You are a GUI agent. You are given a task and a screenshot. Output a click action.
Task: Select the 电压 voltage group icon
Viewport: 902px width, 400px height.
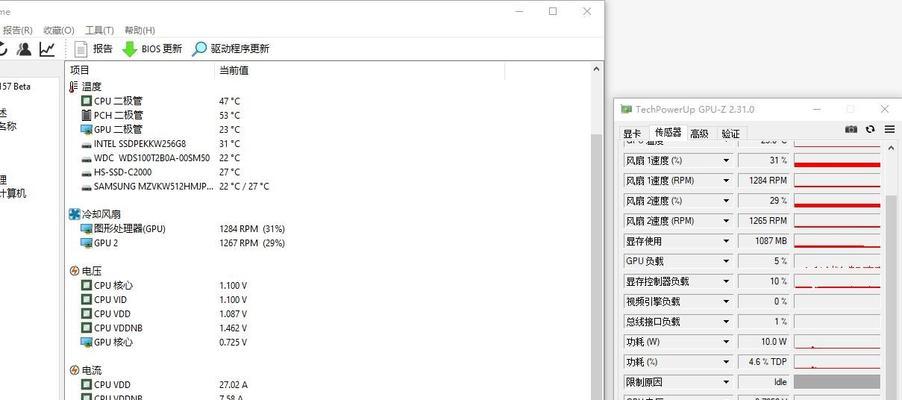click(x=74, y=271)
